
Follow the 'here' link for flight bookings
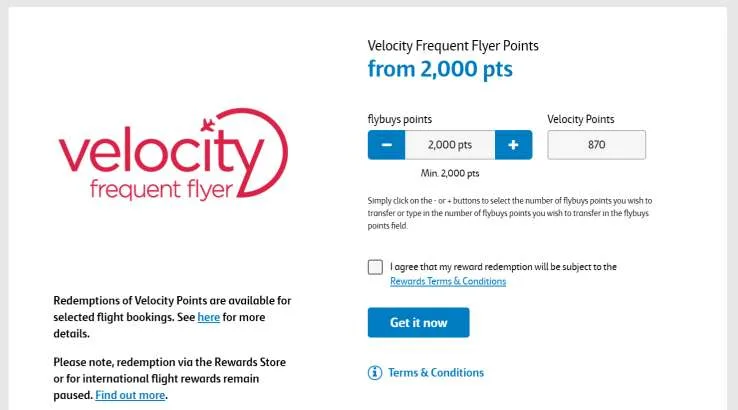[x=208, y=317]
